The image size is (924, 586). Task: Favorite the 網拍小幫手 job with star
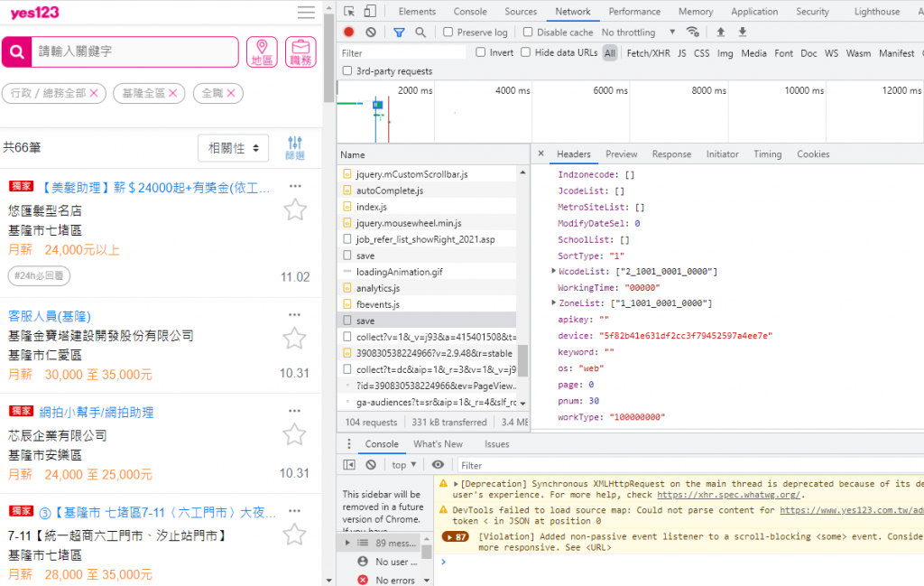[294, 434]
